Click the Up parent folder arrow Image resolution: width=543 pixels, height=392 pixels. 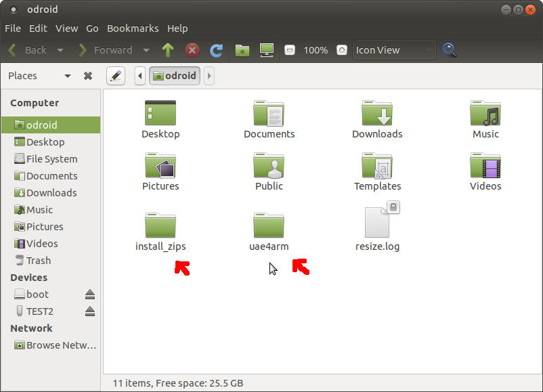(x=168, y=50)
